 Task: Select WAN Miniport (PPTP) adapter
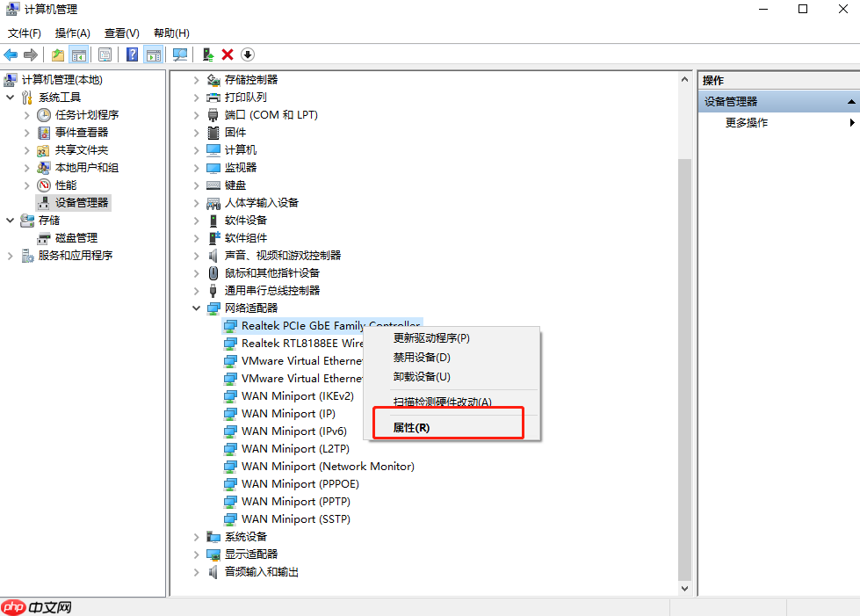click(296, 502)
